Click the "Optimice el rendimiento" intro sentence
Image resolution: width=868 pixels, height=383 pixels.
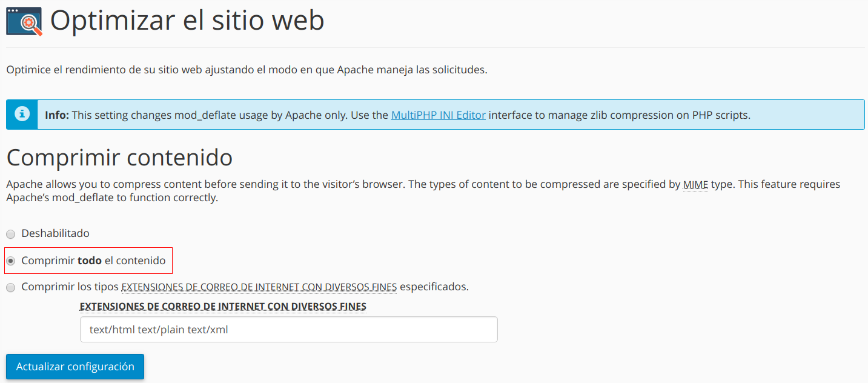pos(247,70)
